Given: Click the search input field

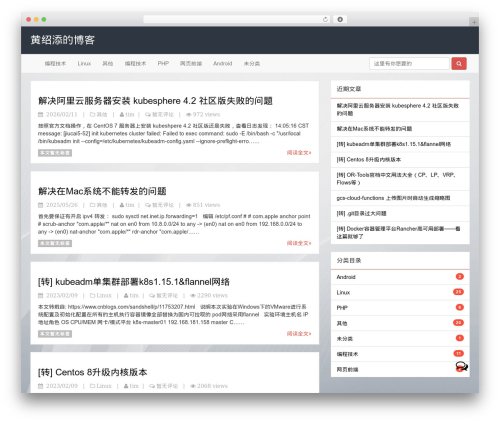Looking at the screenshot, I should pyautogui.click(x=409, y=63).
